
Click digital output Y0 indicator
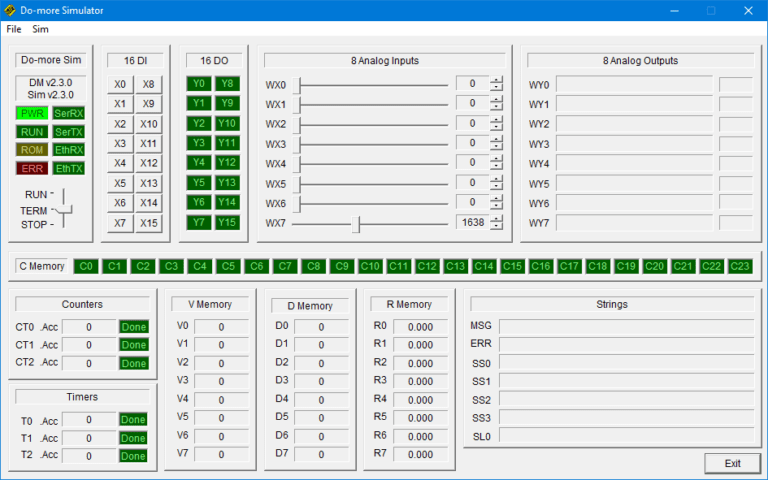point(199,84)
